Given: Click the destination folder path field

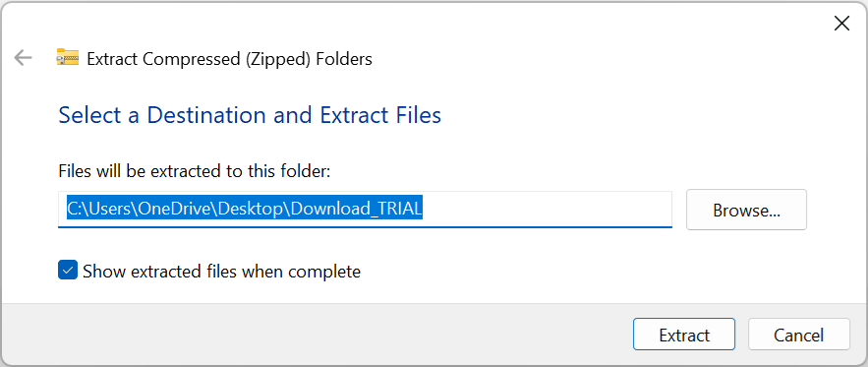Looking at the screenshot, I should (365, 209).
